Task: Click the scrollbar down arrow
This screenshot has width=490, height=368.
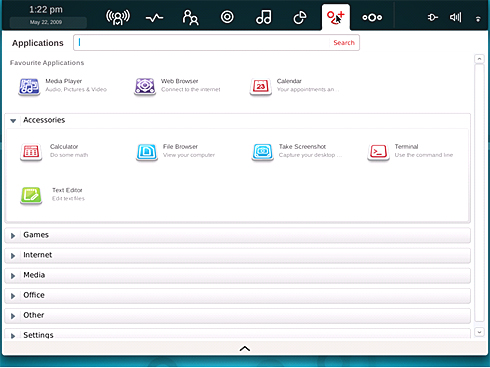Action: pos(479,332)
